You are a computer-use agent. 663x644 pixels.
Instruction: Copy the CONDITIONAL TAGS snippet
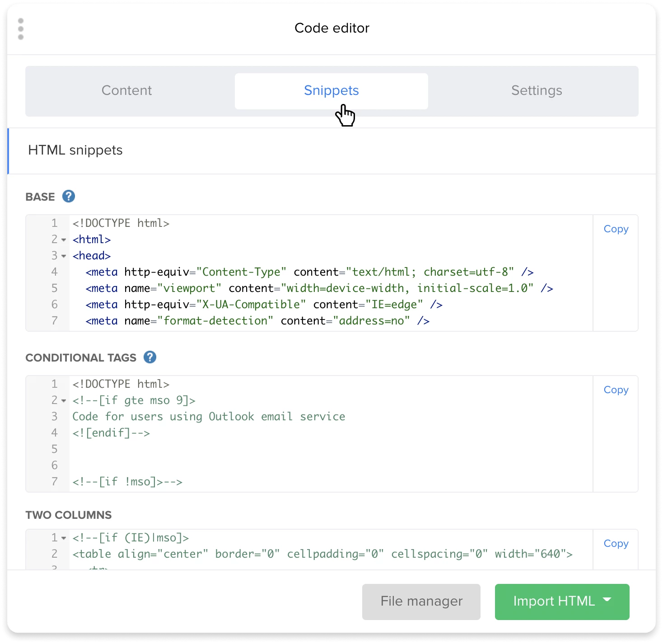point(616,390)
